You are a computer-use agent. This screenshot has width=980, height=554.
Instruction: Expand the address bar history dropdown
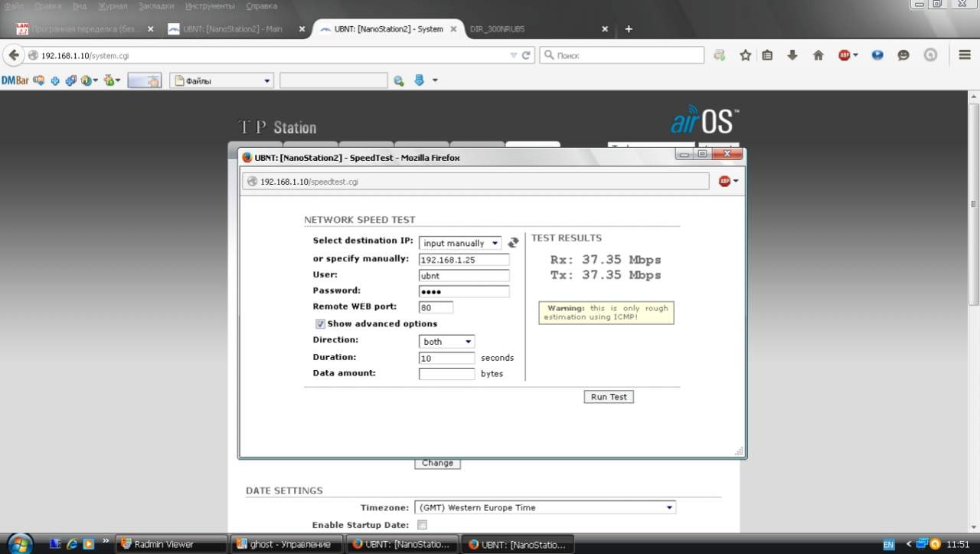(x=514, y=55)
